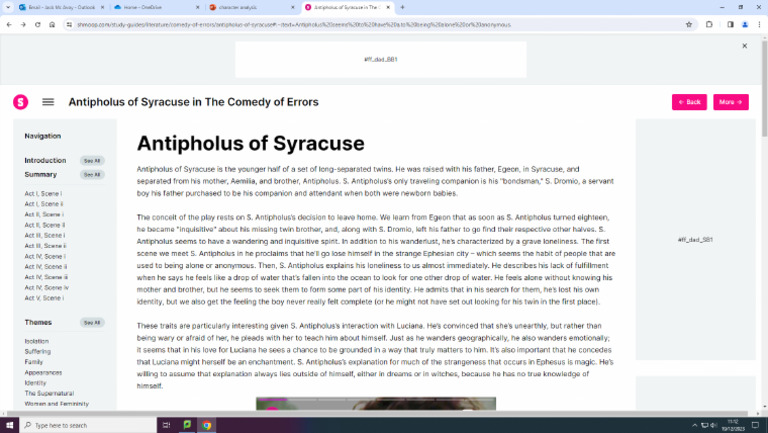
Task: Open Act V, Scene i summary
Action: [44, 298]
